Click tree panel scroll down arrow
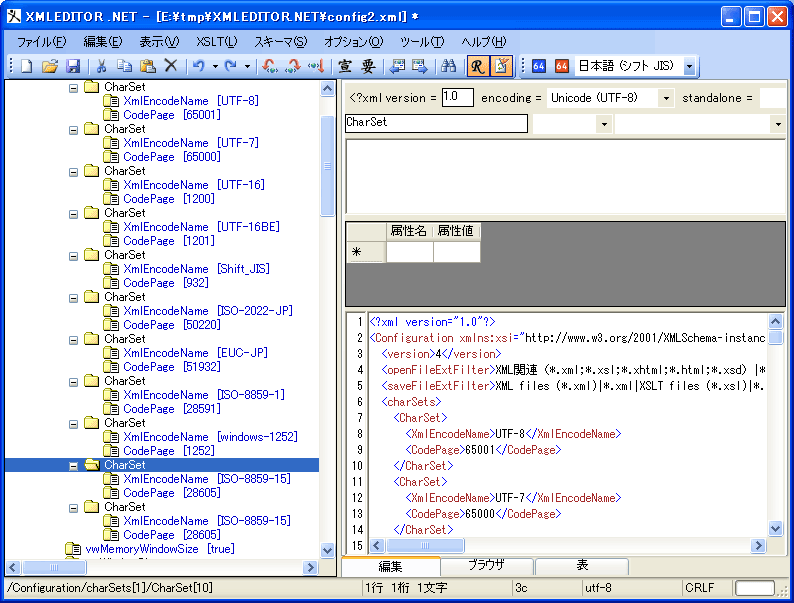This screenshot has width=794, height=603. pyautogui.click(x=328, y=550)
